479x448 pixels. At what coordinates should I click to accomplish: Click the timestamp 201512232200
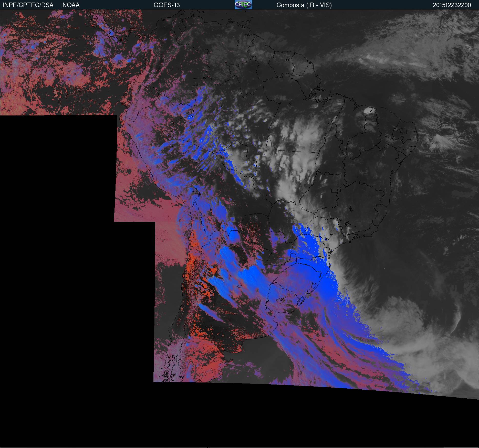[452, 5]
